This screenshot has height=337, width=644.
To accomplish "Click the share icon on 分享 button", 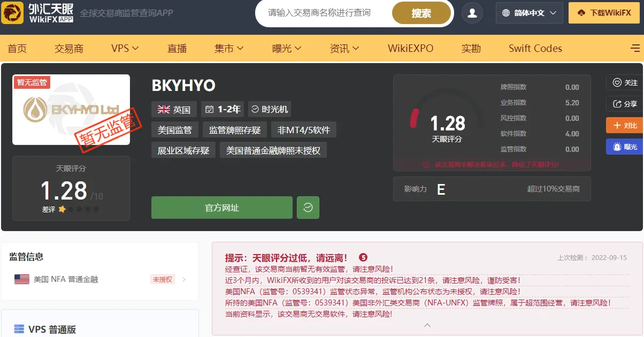I will click(x=617, y=104).
